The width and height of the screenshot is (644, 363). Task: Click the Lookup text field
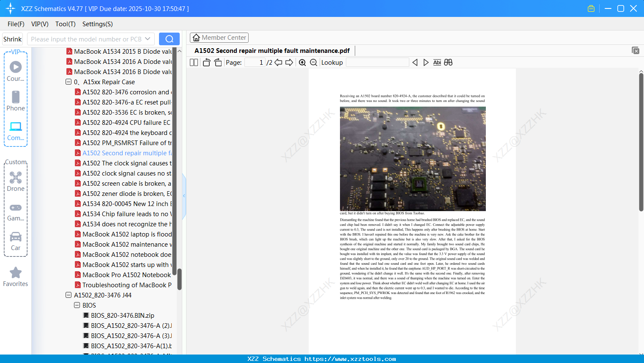point(377,63)
